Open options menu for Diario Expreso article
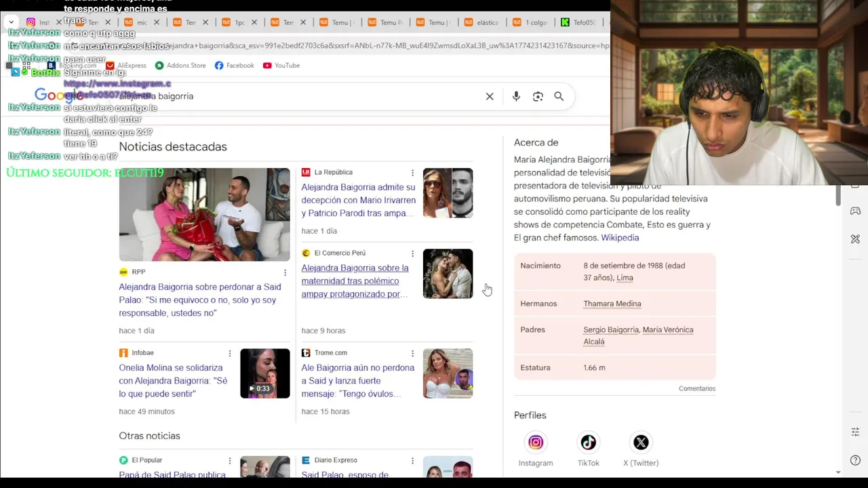The image size is (868, 488). pyautogui.click(x=412, y=461)
